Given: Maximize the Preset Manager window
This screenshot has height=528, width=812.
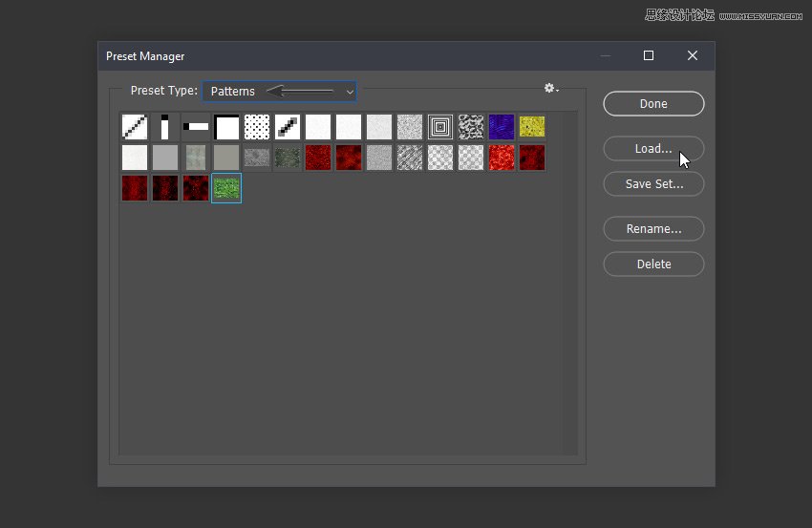Looking at the screenshot, I should [x=649, y=55].
